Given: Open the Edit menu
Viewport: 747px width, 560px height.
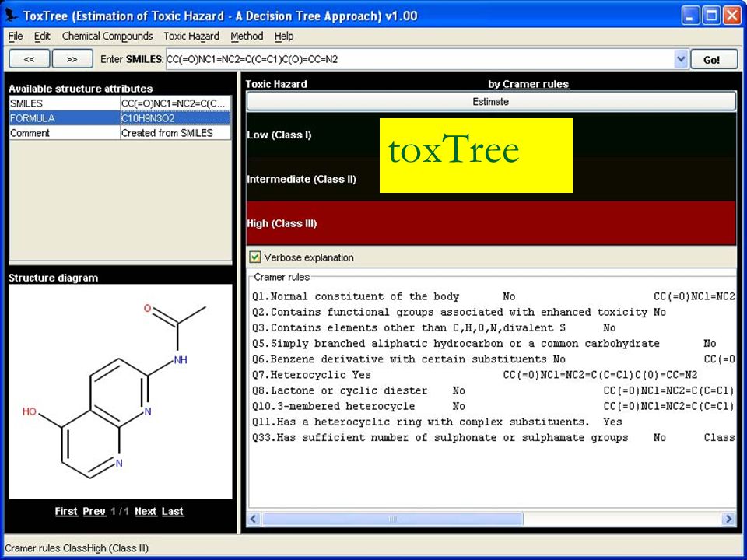Looking at the screenshot, I should pyautogui.click(x=42, y=37).
